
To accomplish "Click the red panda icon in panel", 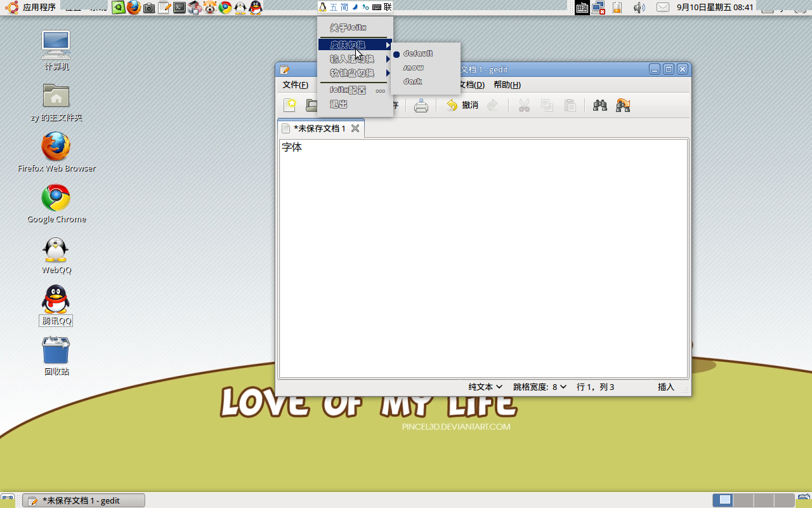I will point(210,8).
